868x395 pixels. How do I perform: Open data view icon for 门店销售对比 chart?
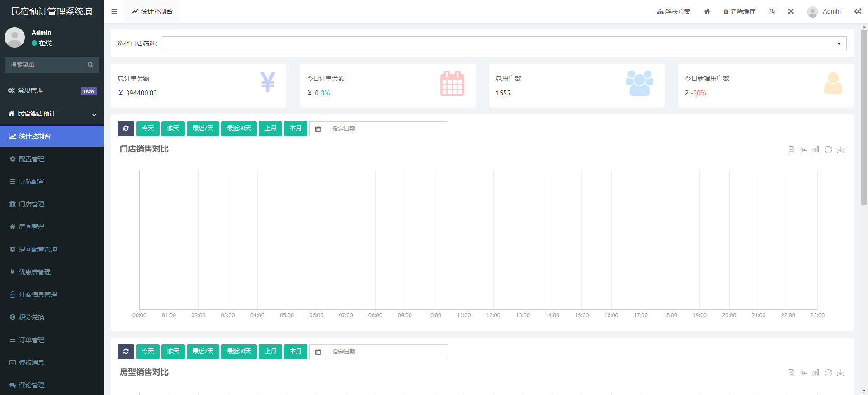(x=791, y=150)
